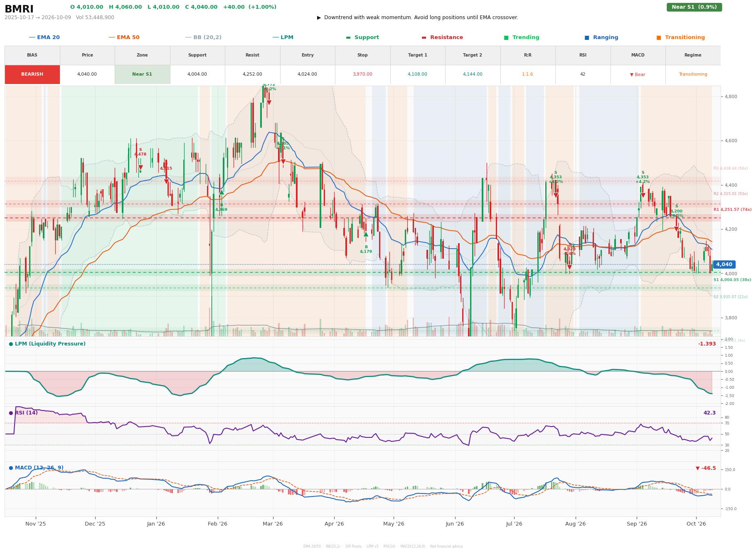Click the Entry value 4,024.00 cell

308,74
